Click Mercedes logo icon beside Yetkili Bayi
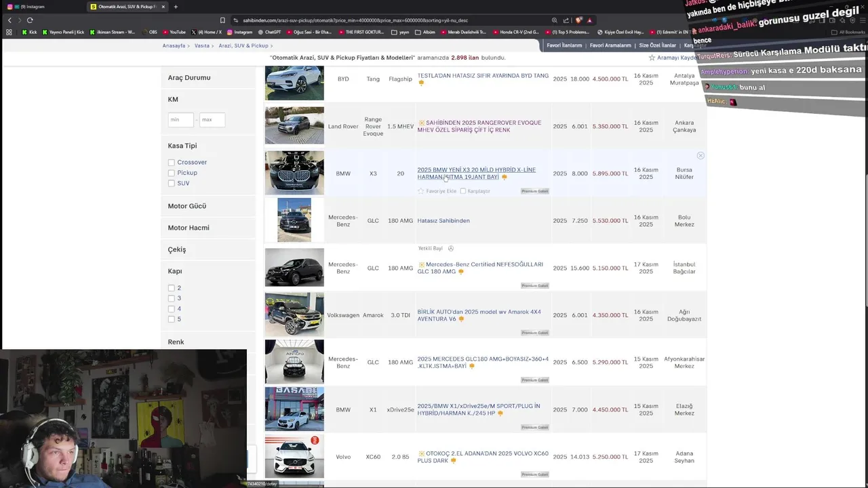The width and height of the screenshot is (868, 488). tap(451, 248)
